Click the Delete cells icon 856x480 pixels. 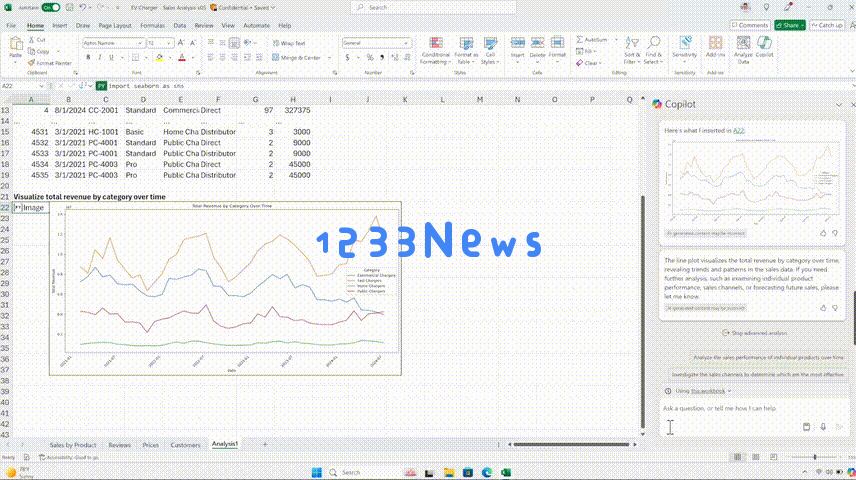[x=538, y=44]
